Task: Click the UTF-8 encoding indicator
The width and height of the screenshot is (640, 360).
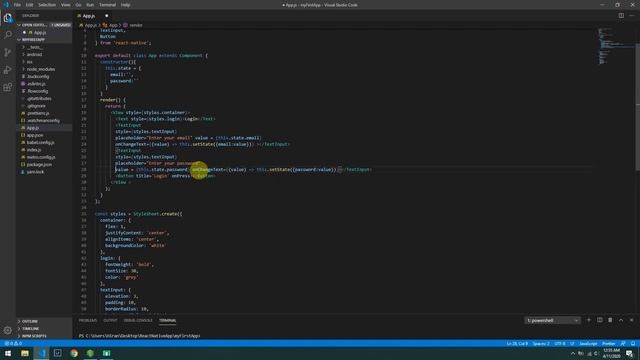Action: point(560,344)
